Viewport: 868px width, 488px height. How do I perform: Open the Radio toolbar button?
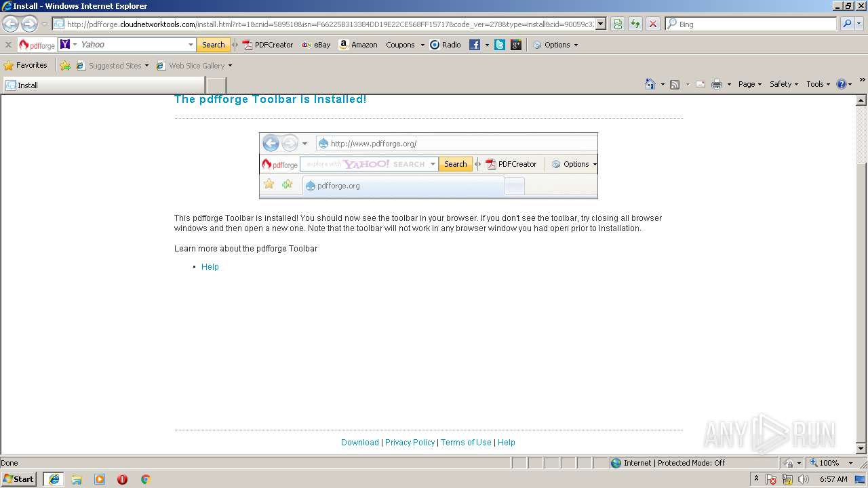tap(446, 45)
